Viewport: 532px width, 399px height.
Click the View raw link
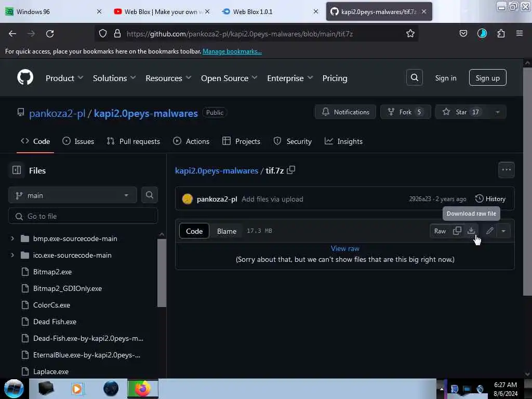point(345,248)
